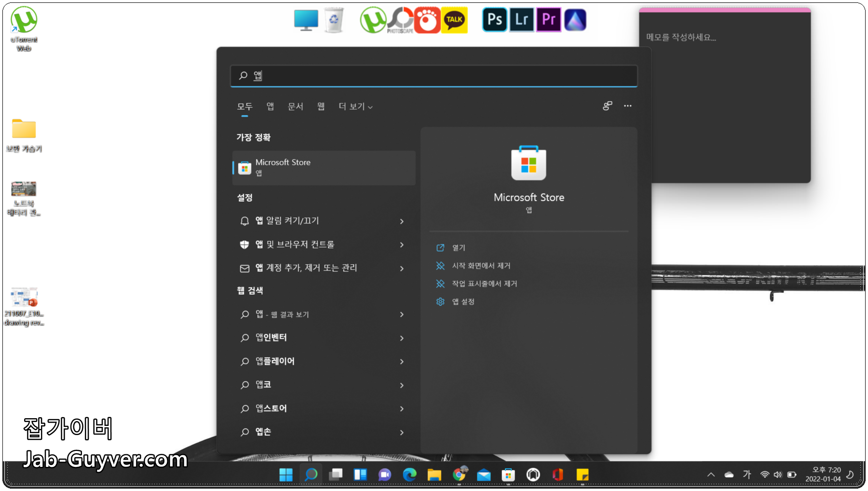
Task: Click 열기 to open Microsoft Store
Action: pyautogui.click(x=458, y=247)
